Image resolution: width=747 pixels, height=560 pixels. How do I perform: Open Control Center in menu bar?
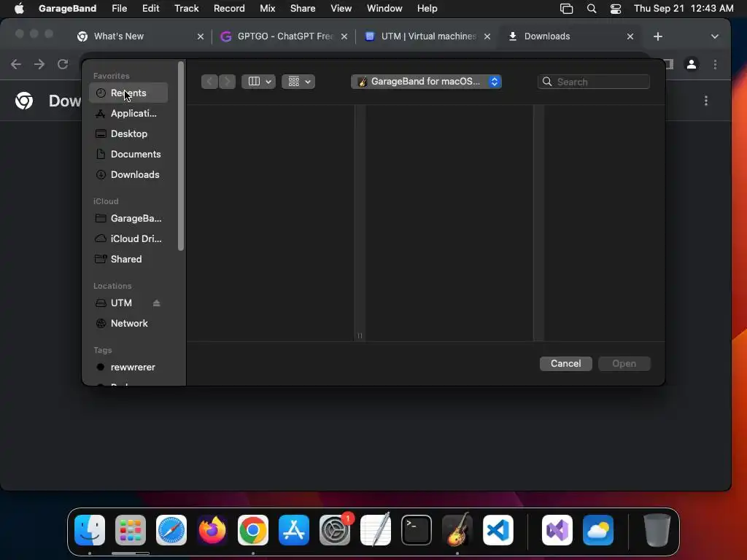tap(616, 9)
